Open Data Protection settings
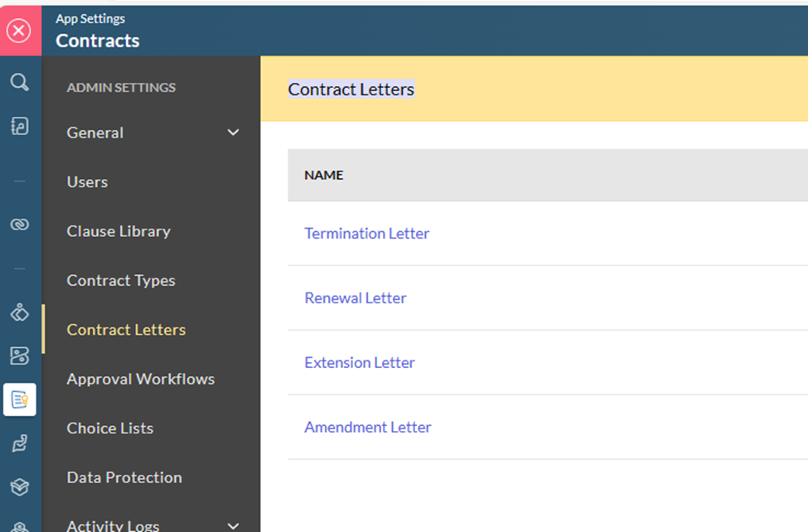Image resolution: width=808 pixels, height=532 pixels. 124,477
